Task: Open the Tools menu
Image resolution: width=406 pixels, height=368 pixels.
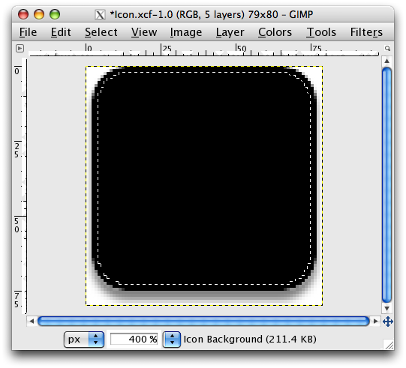Action: point(321,32)
